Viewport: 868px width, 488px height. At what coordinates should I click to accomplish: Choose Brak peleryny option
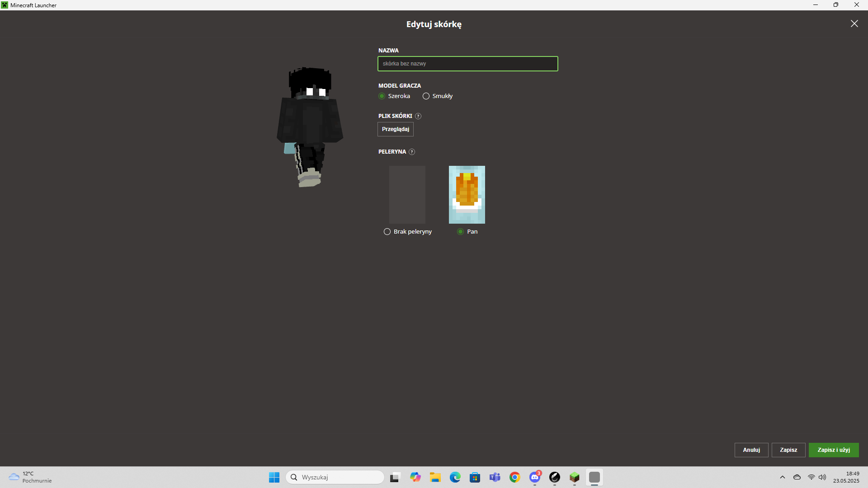pyautogui.click(x=387, y=232)
